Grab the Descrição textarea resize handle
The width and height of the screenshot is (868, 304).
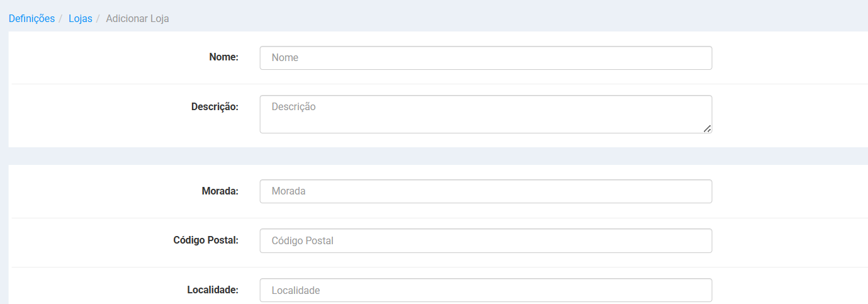coord(707,128)
